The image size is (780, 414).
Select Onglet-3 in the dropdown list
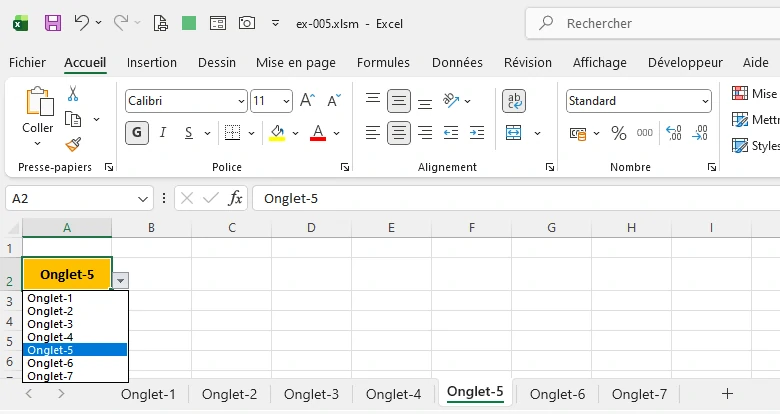tap(50, 324)
